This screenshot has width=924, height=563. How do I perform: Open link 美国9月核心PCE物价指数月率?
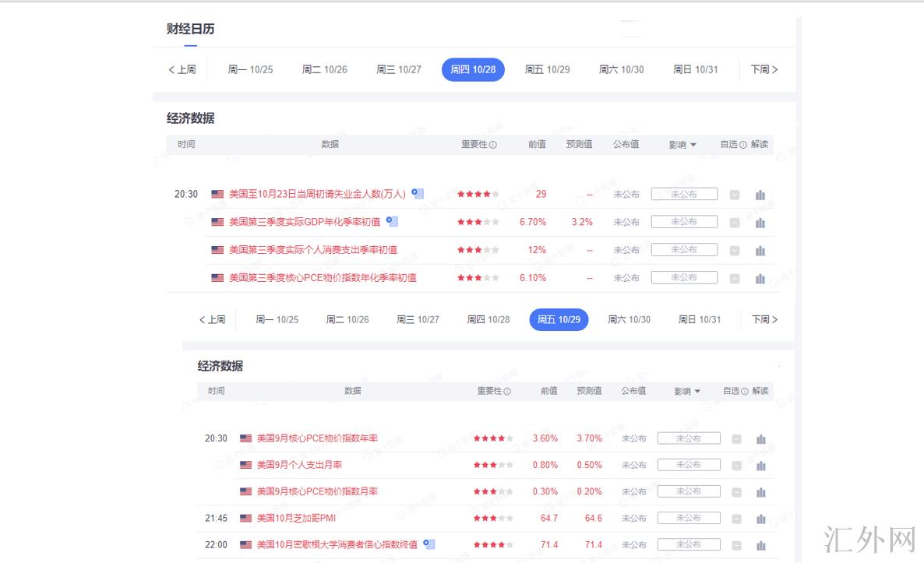(317, 491)
